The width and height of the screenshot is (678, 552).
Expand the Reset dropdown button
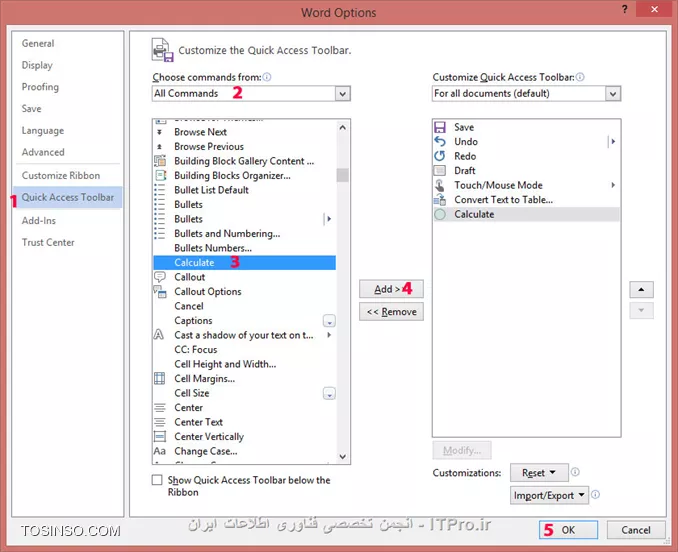click(x=539, y=472)
